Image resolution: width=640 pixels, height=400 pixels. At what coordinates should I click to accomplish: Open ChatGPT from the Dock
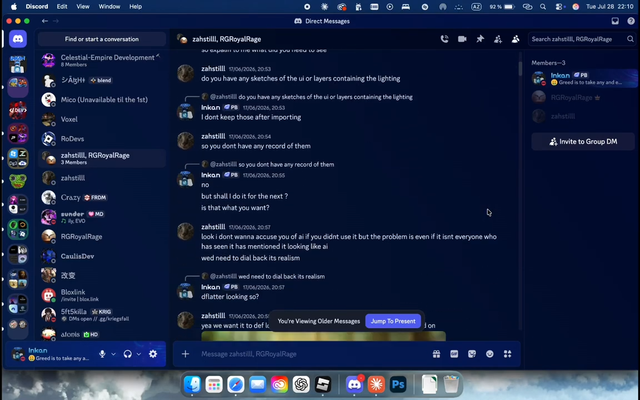(301, 384)
